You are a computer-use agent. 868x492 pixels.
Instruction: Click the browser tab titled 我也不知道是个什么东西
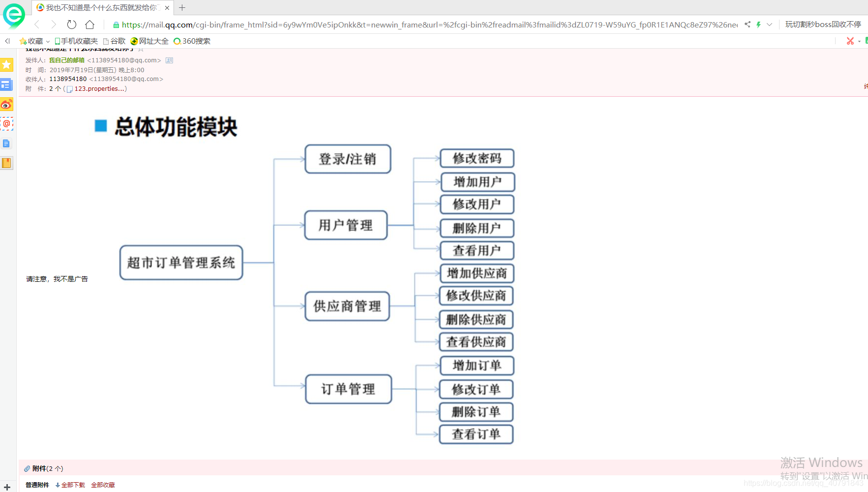(x=102, y=8)
